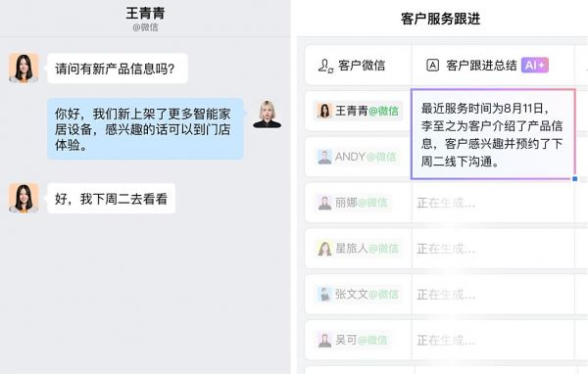Click the blue reply bubble about 智能家居设备

coord(145,129)
